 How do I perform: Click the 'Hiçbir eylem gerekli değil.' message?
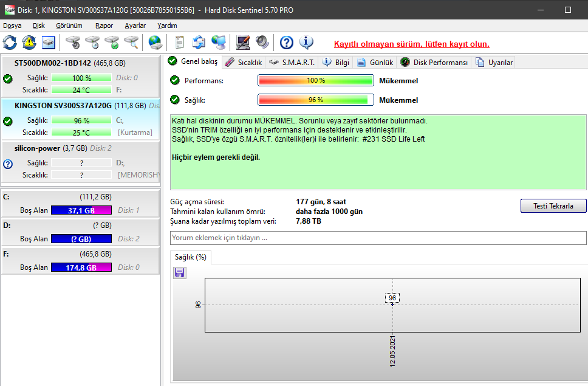[216, 157]
